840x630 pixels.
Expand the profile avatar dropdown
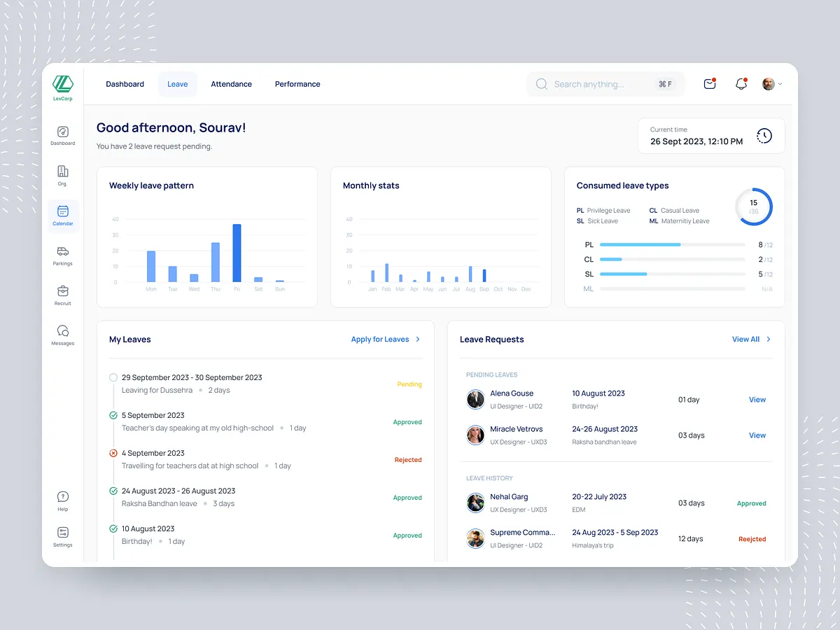pyautogui.click(x=770, y=83)
